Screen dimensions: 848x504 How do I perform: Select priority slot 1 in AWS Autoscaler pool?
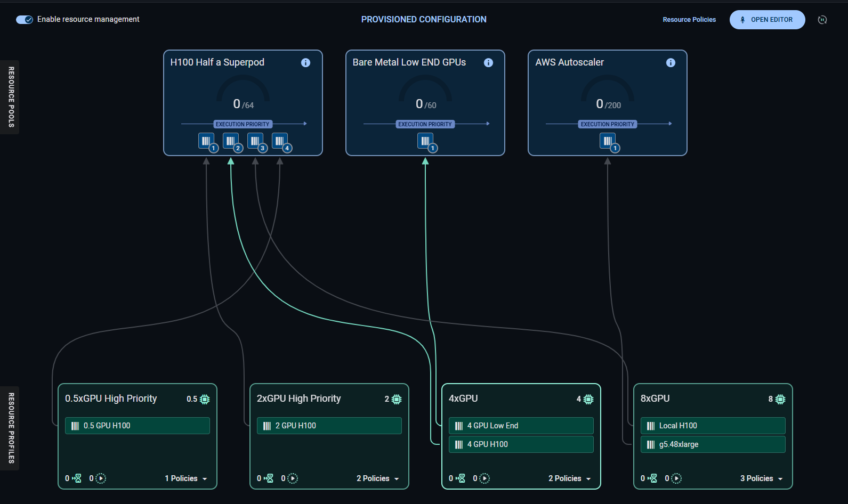[608, 141]
